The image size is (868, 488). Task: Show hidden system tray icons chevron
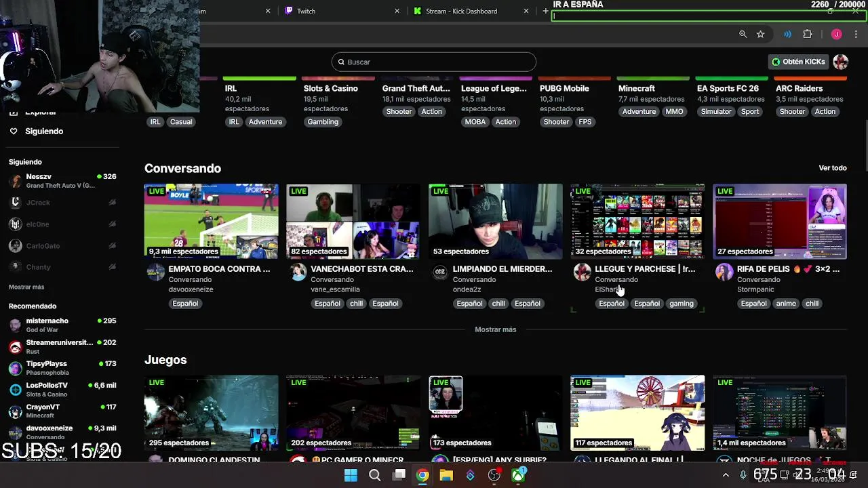click(x=726, y=475)
